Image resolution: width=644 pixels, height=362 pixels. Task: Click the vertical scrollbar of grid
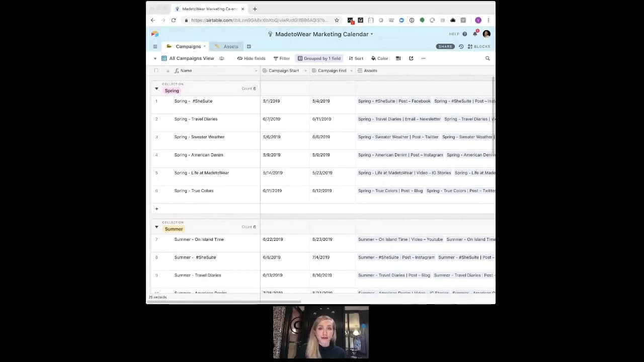(494, 117)
